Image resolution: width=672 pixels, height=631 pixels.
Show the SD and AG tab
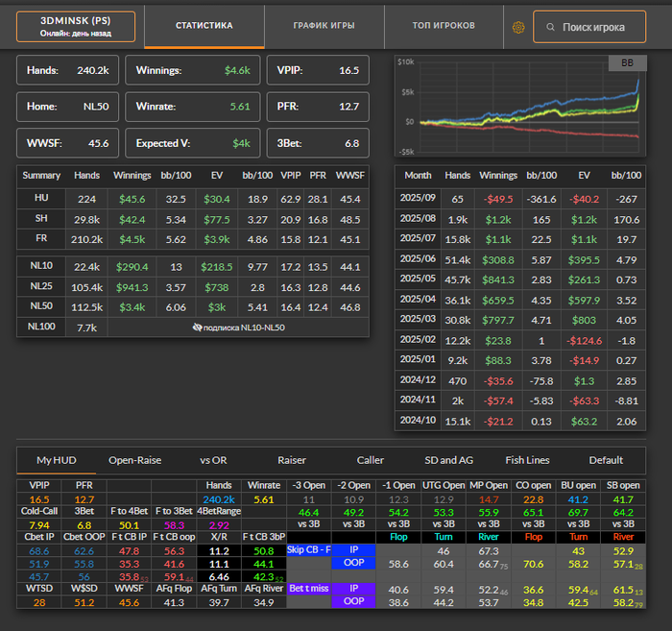(448, 460)
